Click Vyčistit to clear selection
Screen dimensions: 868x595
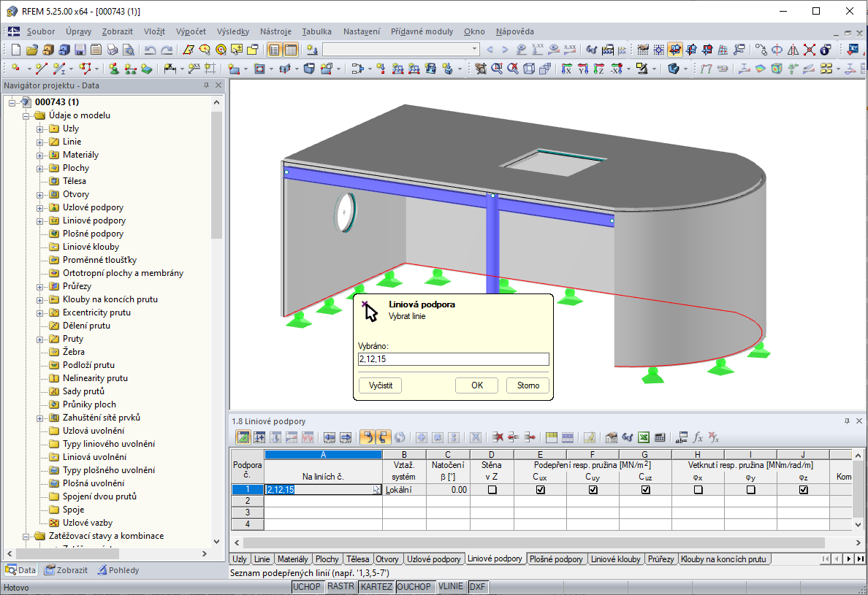click(381, 385)
